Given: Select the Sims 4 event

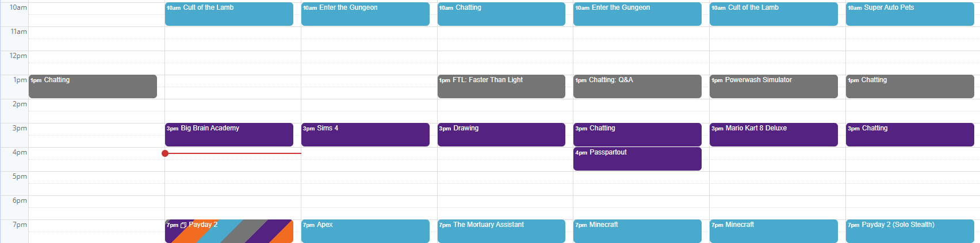Looking at the screenshot, I should [x=365, y=134].
